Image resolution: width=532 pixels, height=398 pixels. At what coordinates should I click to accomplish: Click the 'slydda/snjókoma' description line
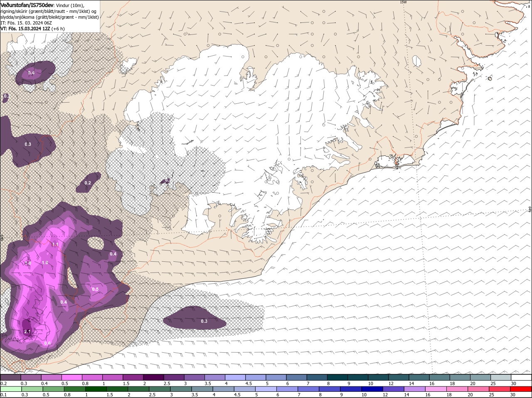pyautogui.click(x=49, y=17)
